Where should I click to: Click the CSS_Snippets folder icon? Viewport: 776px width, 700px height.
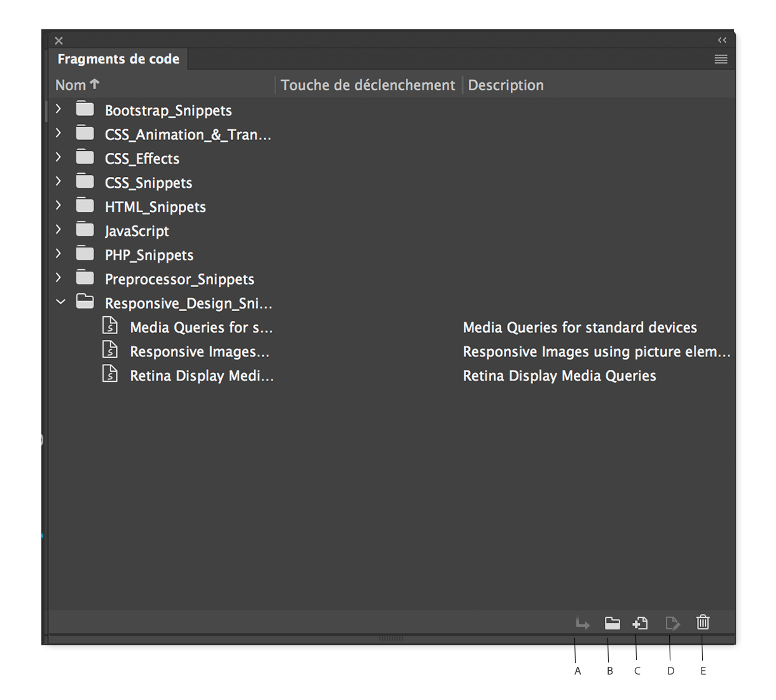pyautogui.click(x=85, y=181)
